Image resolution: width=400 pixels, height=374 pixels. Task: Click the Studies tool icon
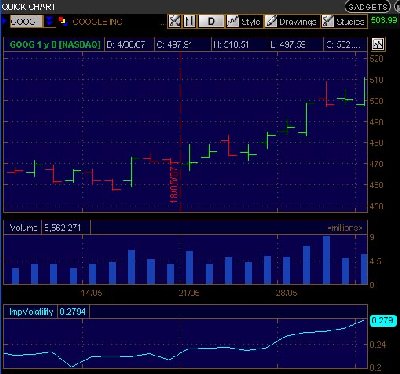[x=328, y=22]
